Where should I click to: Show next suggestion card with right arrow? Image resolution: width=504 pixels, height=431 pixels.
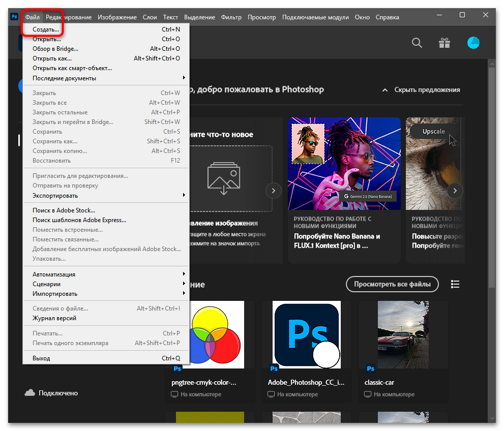tap(455, 191)
